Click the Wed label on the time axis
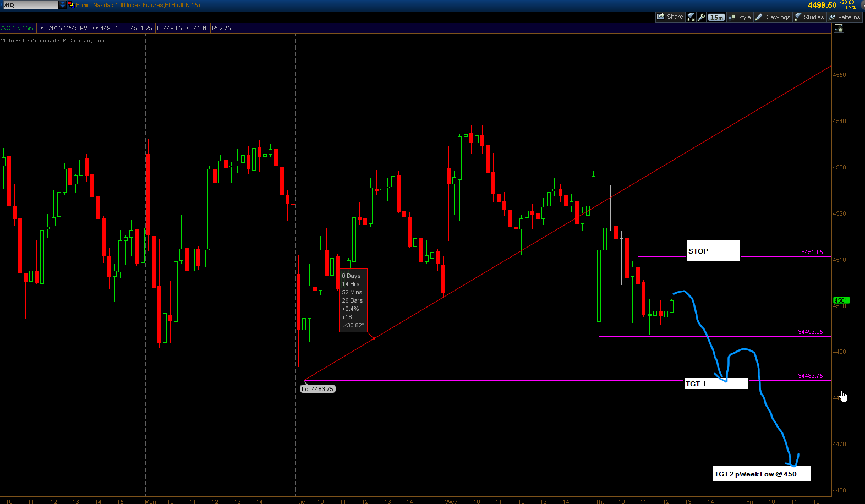 click(x=451, y=501)
